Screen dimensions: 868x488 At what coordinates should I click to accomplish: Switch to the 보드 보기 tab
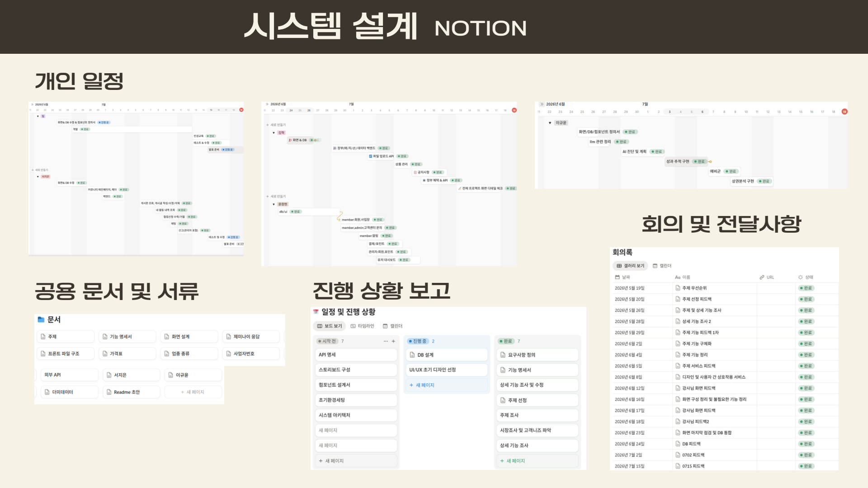coord(329,326)
